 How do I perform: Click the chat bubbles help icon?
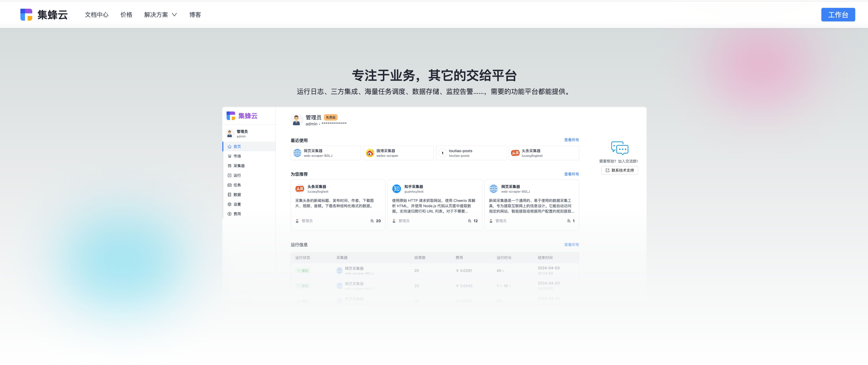pyautogui.click(x=620, y=148)
